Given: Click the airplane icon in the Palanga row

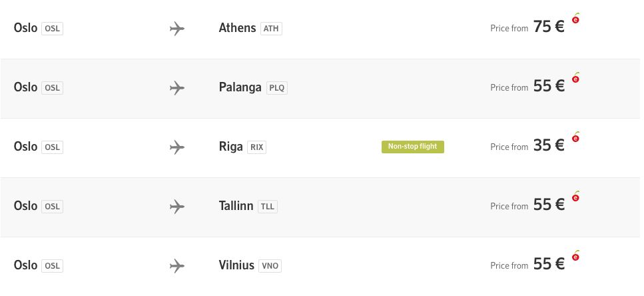Looking at the screenshot, I should coord(177,88).
